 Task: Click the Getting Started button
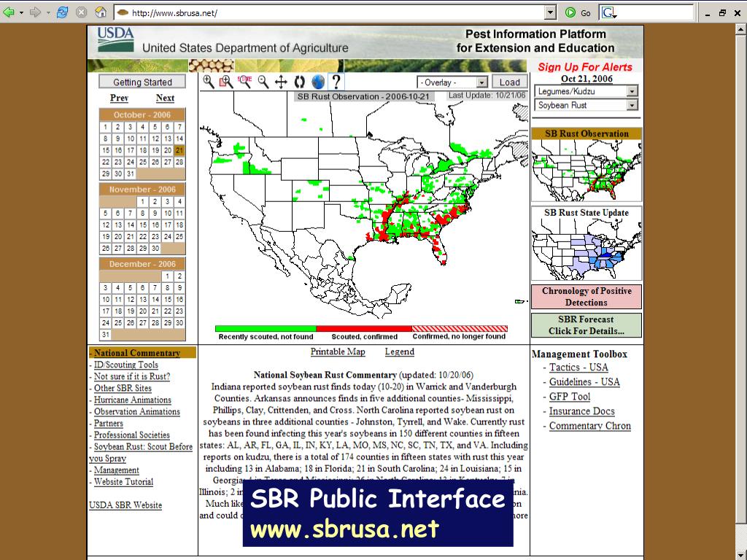pos(142,82)
